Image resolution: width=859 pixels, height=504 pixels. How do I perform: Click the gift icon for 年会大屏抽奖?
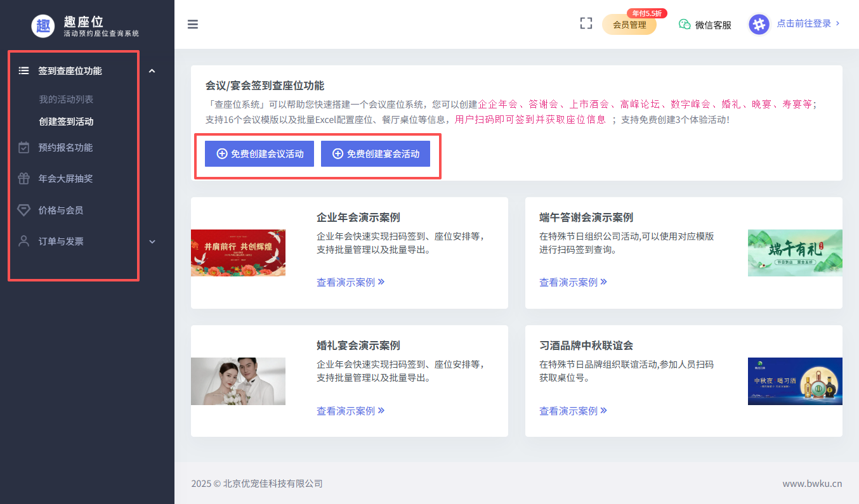[24, 179]
